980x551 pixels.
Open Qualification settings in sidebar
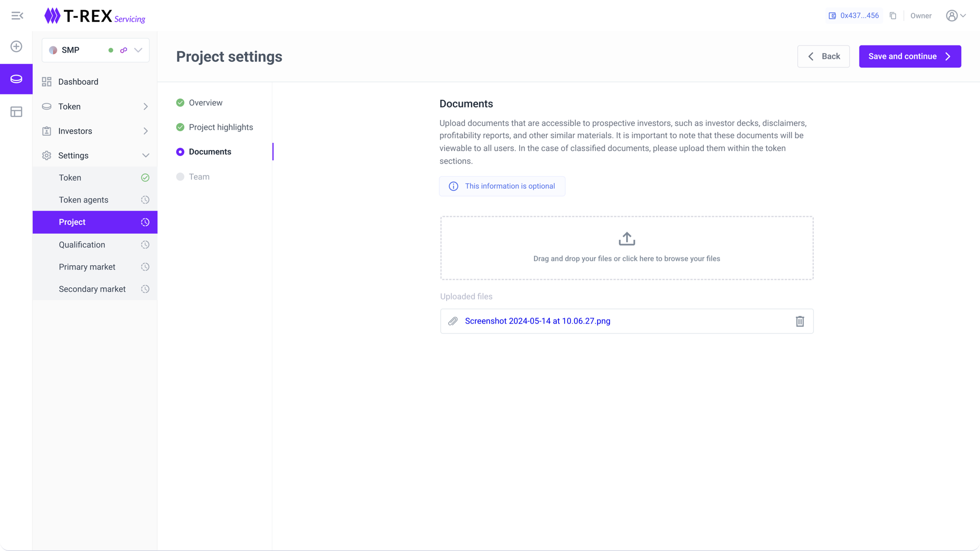pyautogui.click(x=82, y=245)
